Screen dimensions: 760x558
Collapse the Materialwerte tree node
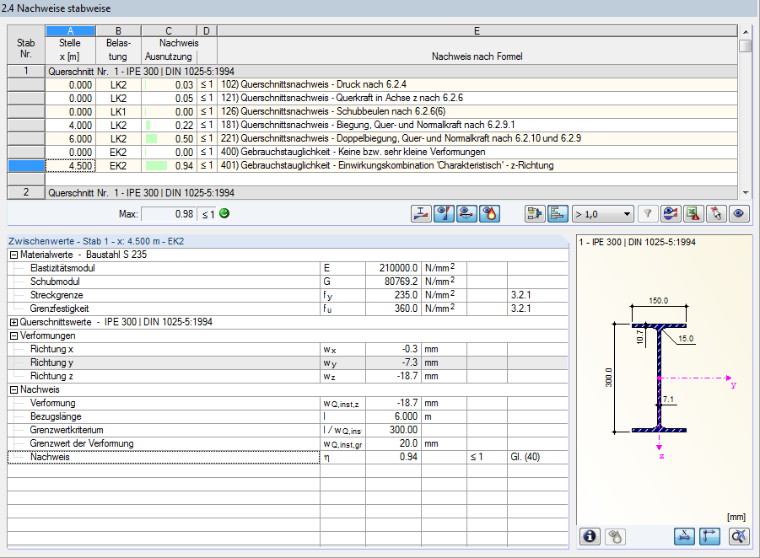[x=14, y=255]
